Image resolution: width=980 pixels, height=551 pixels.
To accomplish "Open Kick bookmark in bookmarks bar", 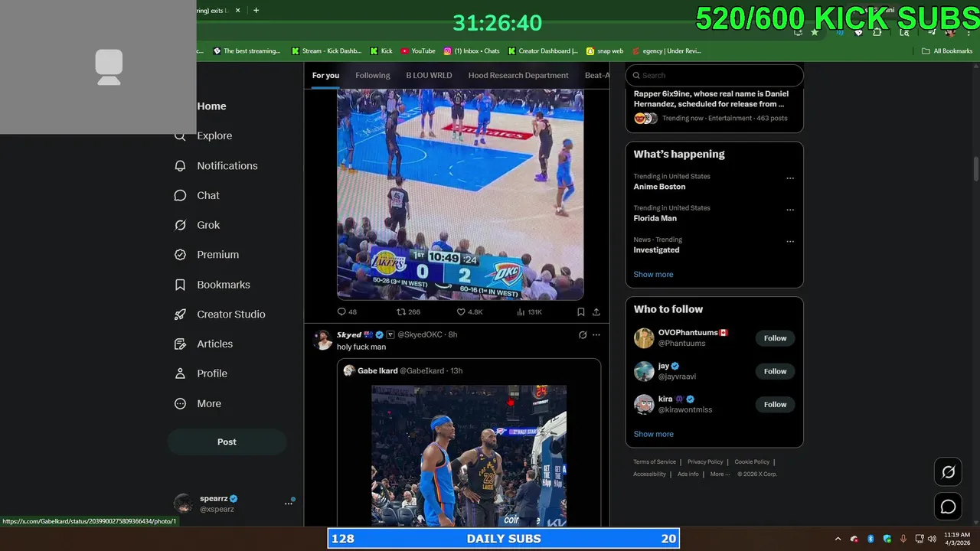I will [381, 51].
